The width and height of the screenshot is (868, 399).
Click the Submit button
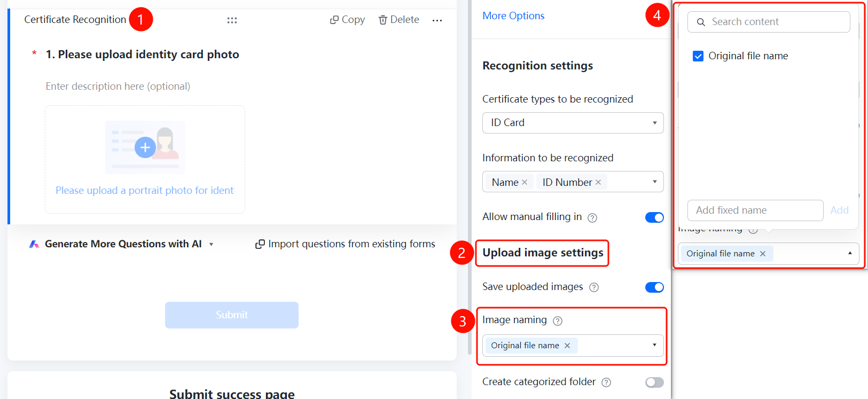tap(232, 315)
